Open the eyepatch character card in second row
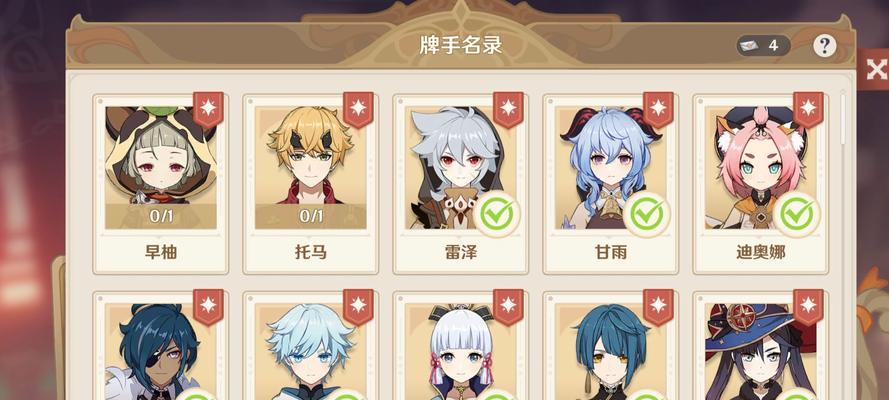The image size is (889, 400). pos(161,346)
